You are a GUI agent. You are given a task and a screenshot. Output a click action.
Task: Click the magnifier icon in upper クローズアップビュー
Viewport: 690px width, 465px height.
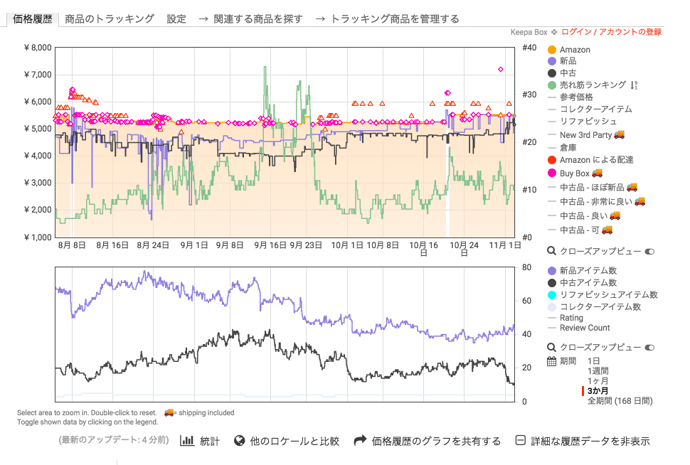coord(551,252)
